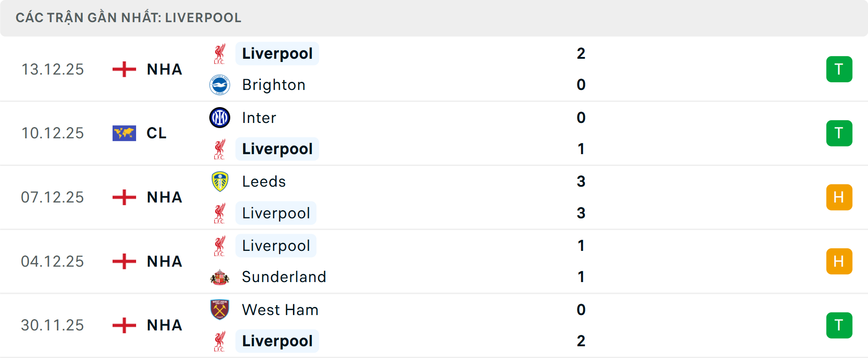Click the Leeds club badge
Image resolution: width=868 pixels, height=358 pixels.
click(x=220, y=181)
